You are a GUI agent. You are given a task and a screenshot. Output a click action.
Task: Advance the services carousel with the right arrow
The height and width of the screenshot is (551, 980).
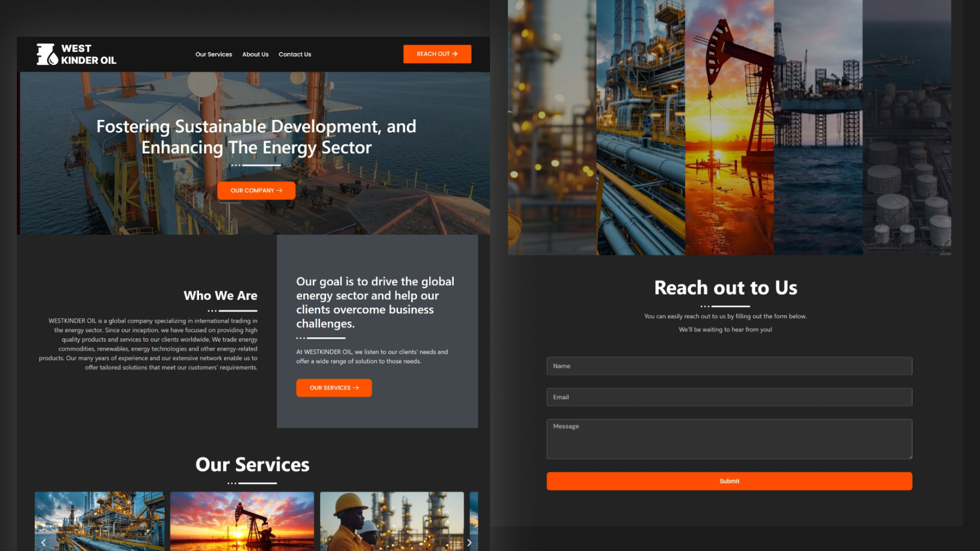coord(469,542)
